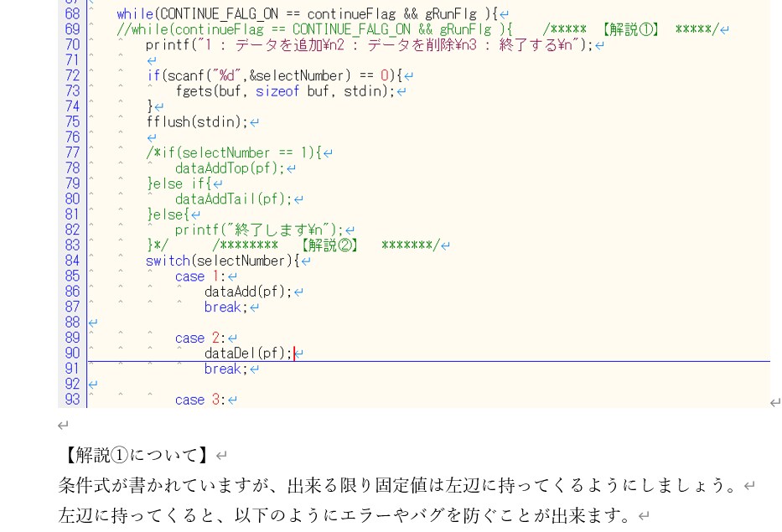The image size is (782, 532).
Task: Select commented while line with 【解説①】
Action: (x=417, y=29)
